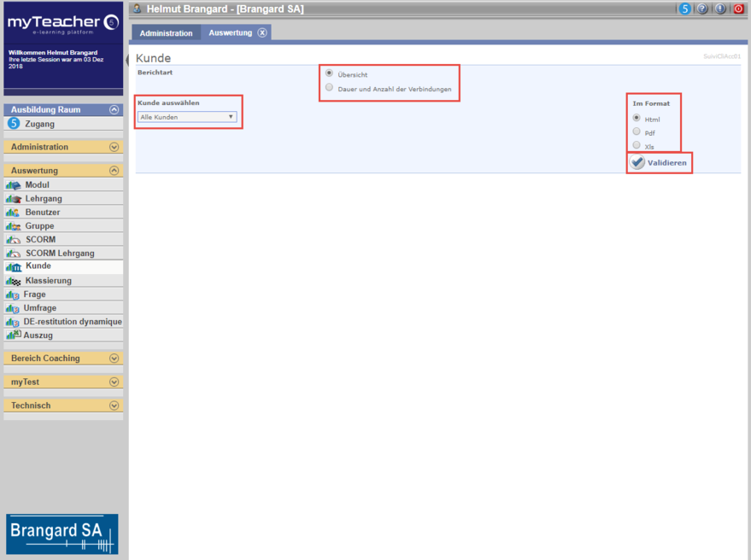This screenshot has height=560, width=751.
Task: Choose Xls as output format
Action: pyautogui.click(x=637, y=146)
